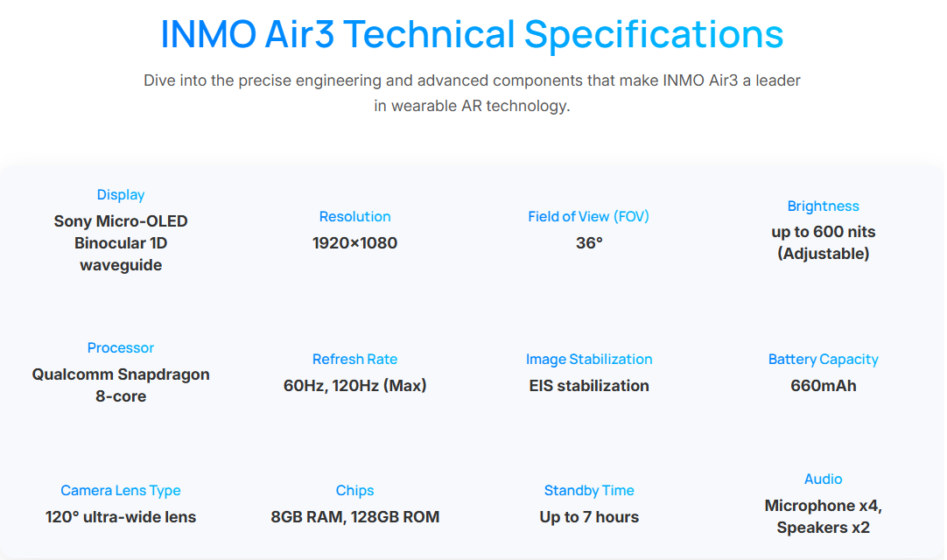Select the Camera Lens Type label
The image size is (947, 560).
pos(121,491)
